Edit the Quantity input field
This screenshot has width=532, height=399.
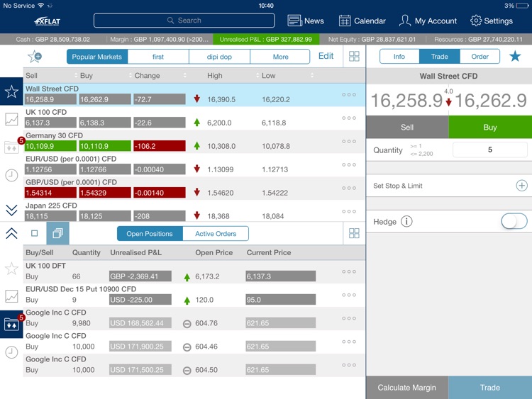pyautogui.click(x=490, y=150)
